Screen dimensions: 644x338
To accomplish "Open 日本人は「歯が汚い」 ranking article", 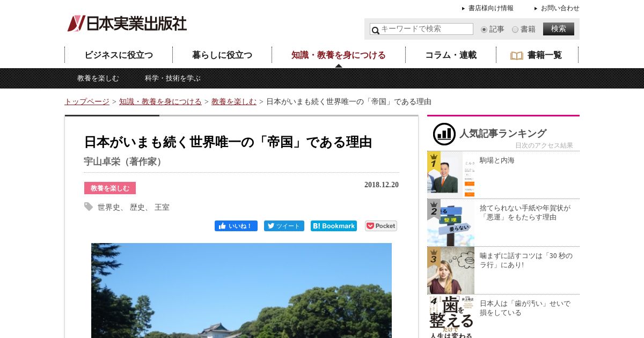I will [x=525, y=308].
